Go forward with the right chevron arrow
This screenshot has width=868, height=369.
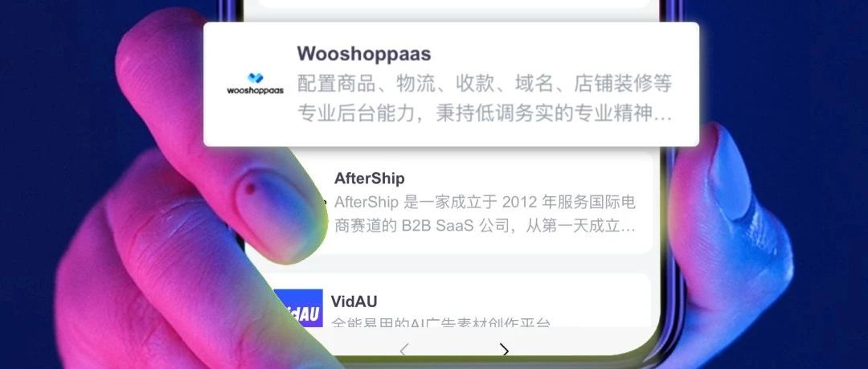point(504,351)
